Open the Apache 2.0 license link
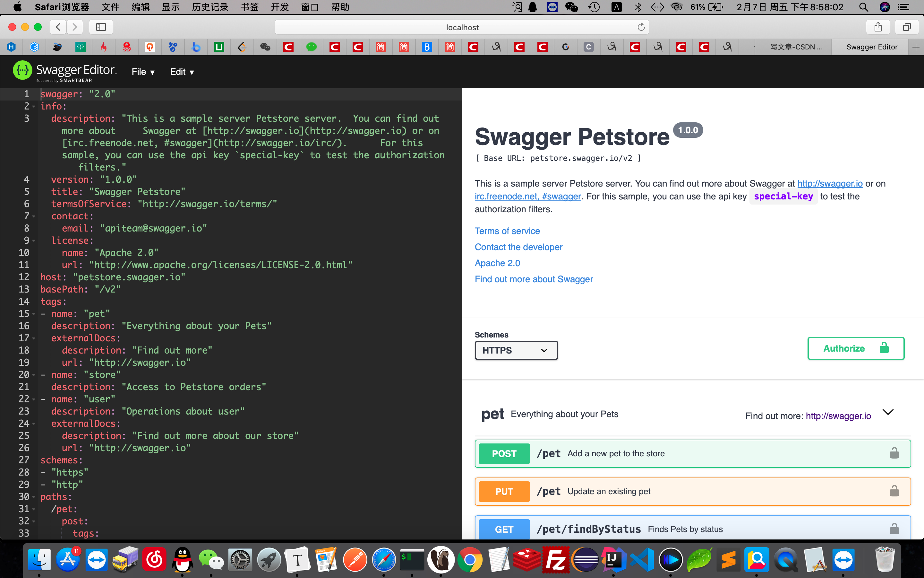The width and height of the screenshot is (924, 578). pyautogui.click(x=497, y=263)
